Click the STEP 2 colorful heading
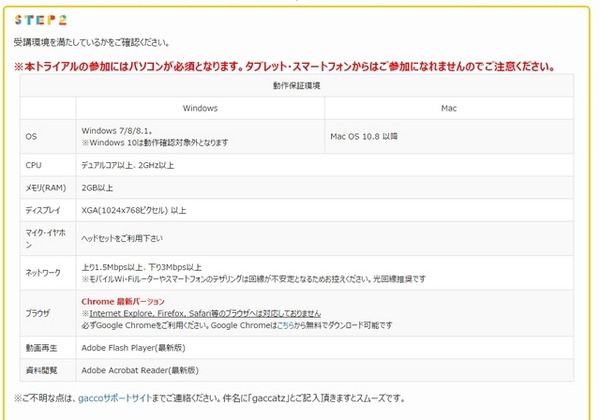Screen dimensions: 600x420 tap(41, 20)
